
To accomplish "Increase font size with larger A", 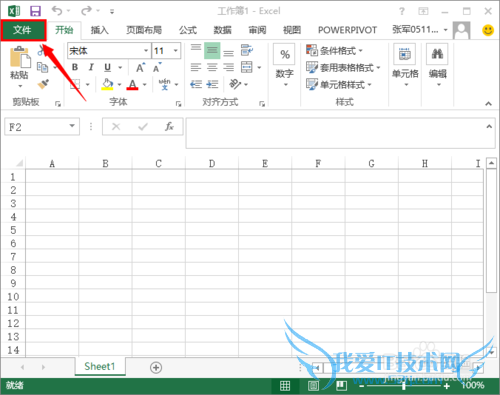I will coord(140,67).
